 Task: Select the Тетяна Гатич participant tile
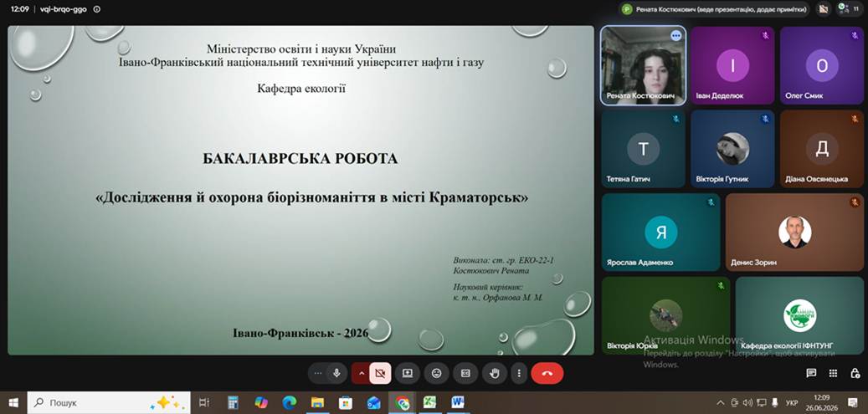point(643,149)
